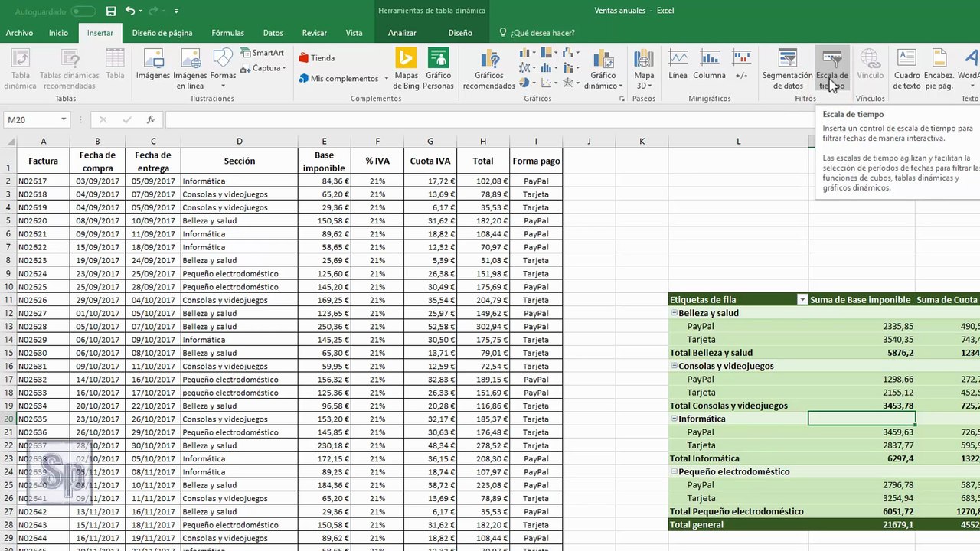
Task: Click the value 21679,1 in the pivot table
Action: (897, 525)
